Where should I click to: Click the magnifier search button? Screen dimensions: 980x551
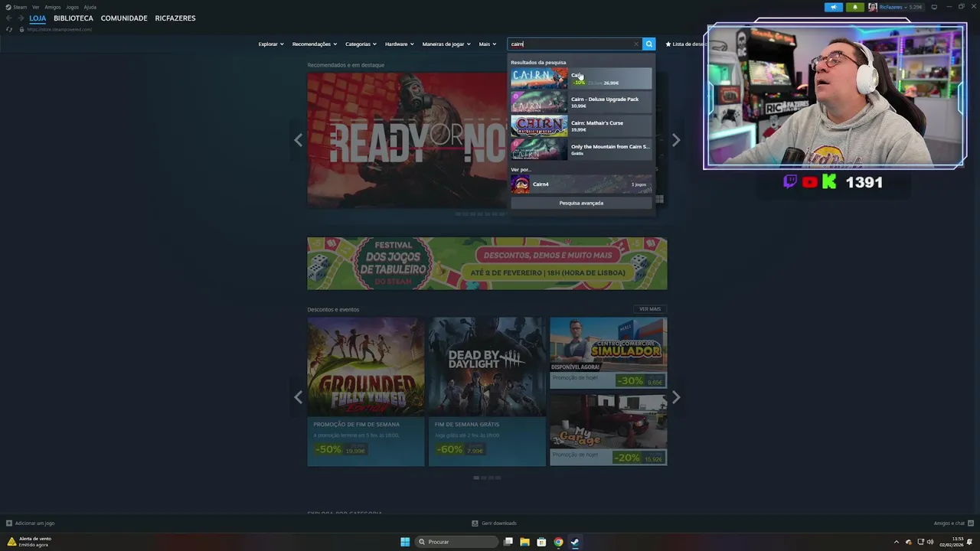click(x=648, y=44)
